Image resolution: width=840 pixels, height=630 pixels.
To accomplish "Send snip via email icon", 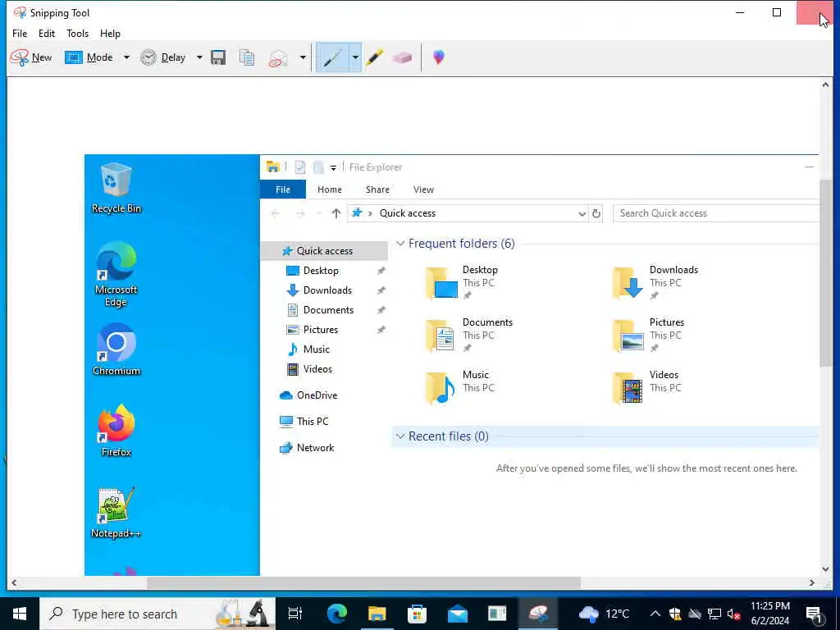I will pyautogui.click(x=279, y=57).
